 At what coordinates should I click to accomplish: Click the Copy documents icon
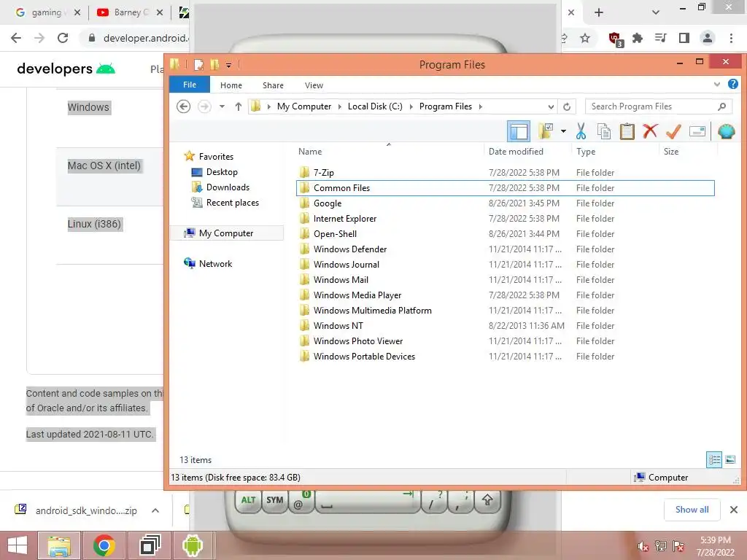[x=603, y=131]
